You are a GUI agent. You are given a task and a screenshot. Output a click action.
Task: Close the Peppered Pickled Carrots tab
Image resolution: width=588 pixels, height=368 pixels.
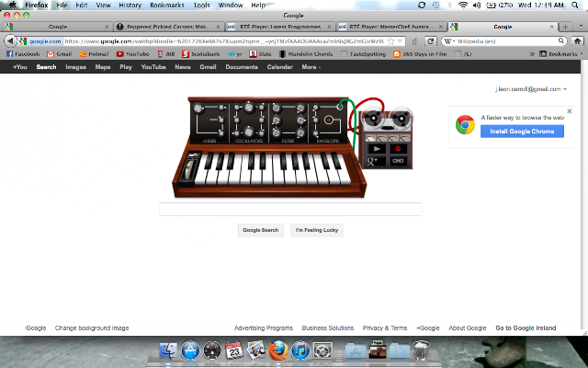[x=218, y=27]
